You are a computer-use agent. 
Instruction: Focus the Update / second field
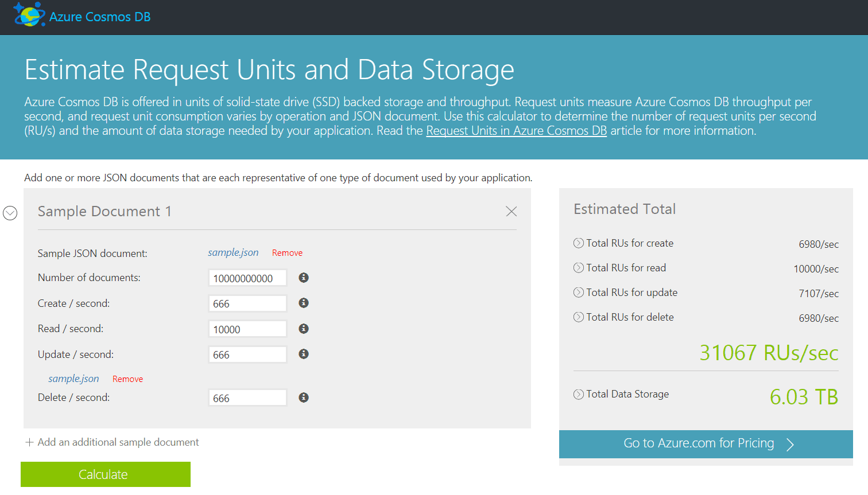point(247,354)
